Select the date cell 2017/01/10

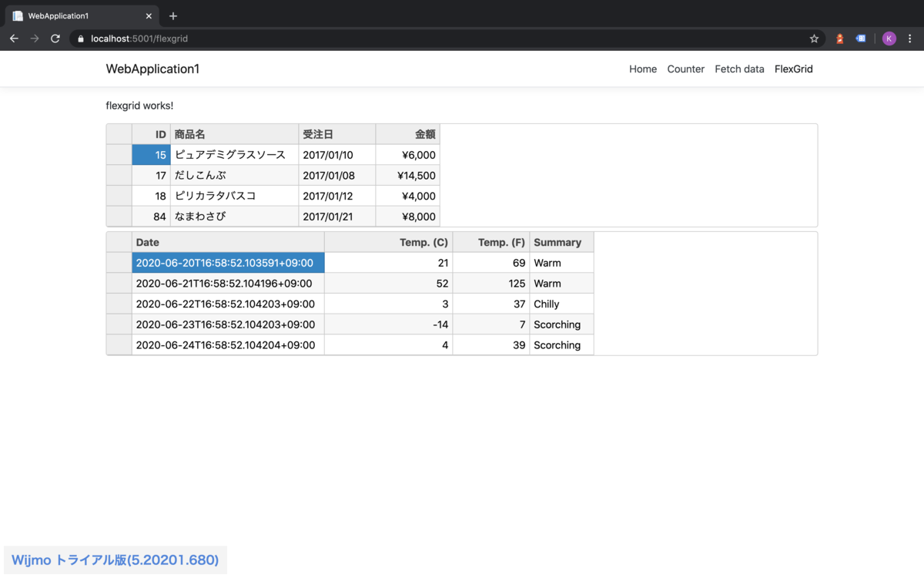click(337, 155)
